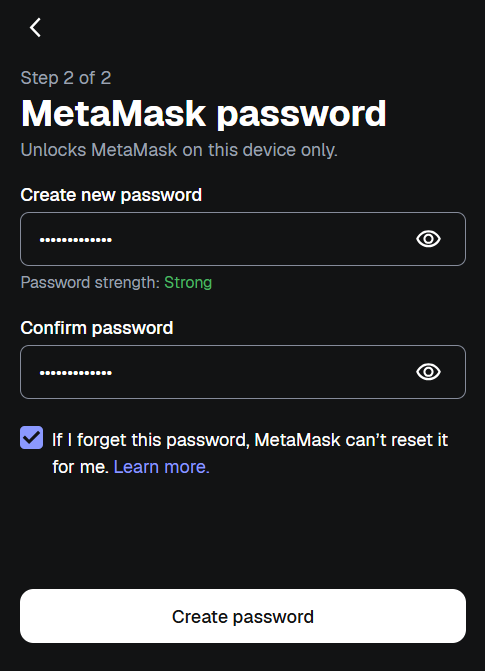The width and height of the screenshot is (485, 671).
Task: Click the masked dots in new password field
Action: [76, 240]
